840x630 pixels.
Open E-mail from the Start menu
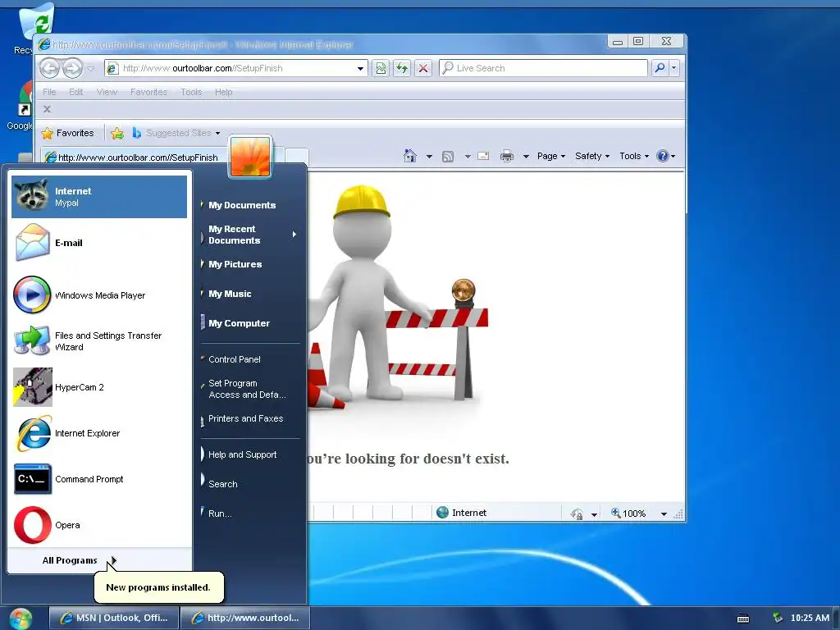click(99, 243)
